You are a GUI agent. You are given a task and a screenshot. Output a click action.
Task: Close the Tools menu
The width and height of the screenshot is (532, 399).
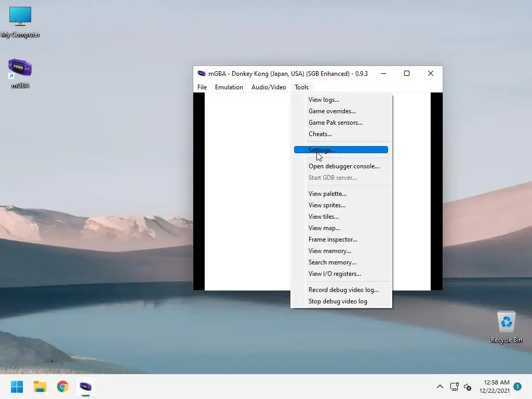(x=301, y=87)
